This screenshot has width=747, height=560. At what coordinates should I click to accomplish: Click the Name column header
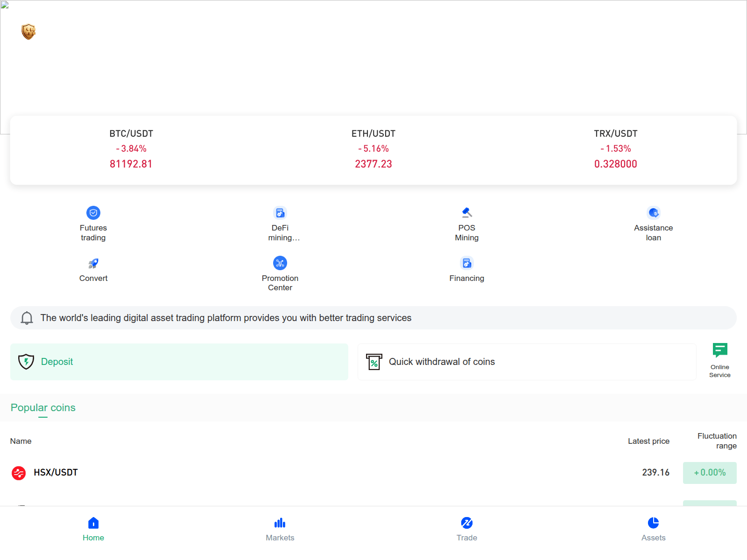(x=21, y=441)
